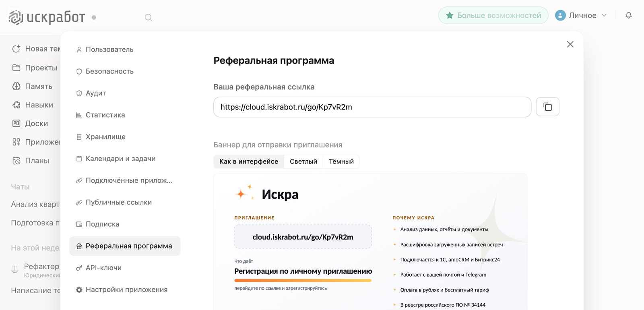Copy the referral link with the copy icon

click(x=547, y=107)
